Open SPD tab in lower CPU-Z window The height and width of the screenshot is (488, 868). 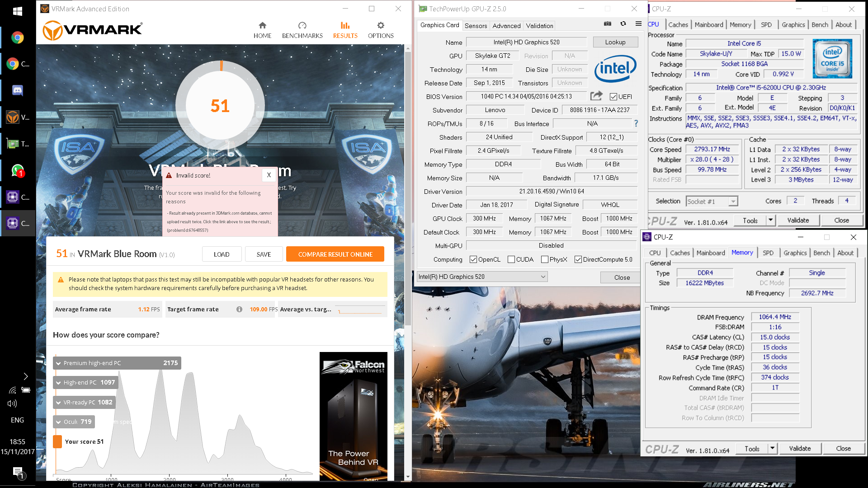tap(768, 253)
